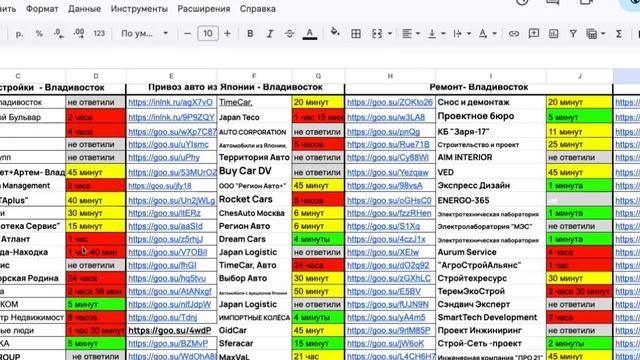Open the Расширения menu
The height and width of the screenshot is (360, 640).
click(x=204, y=9)
